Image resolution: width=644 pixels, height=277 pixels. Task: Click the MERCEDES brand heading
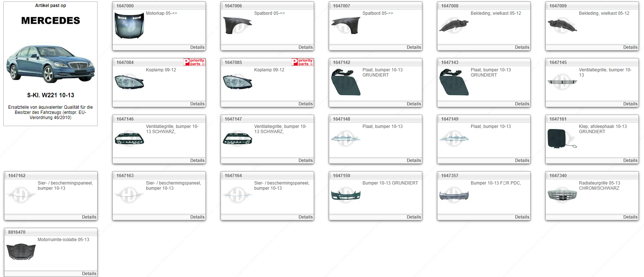(51, 21)
